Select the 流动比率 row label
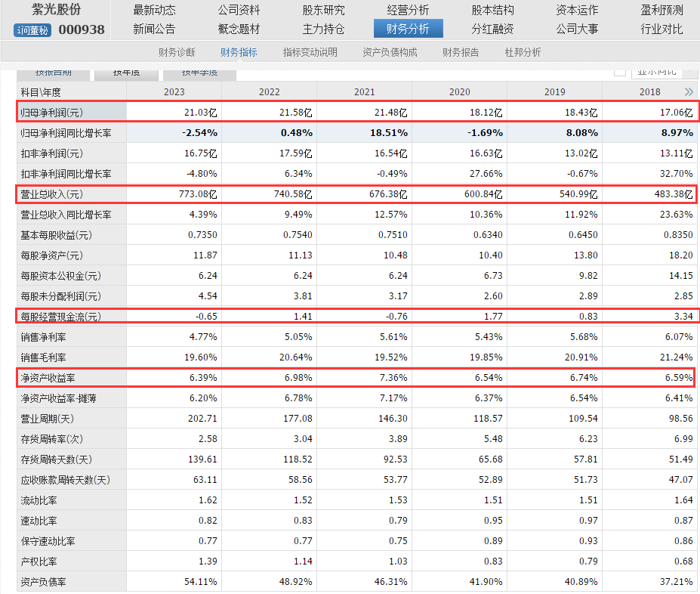 point(39,500)
